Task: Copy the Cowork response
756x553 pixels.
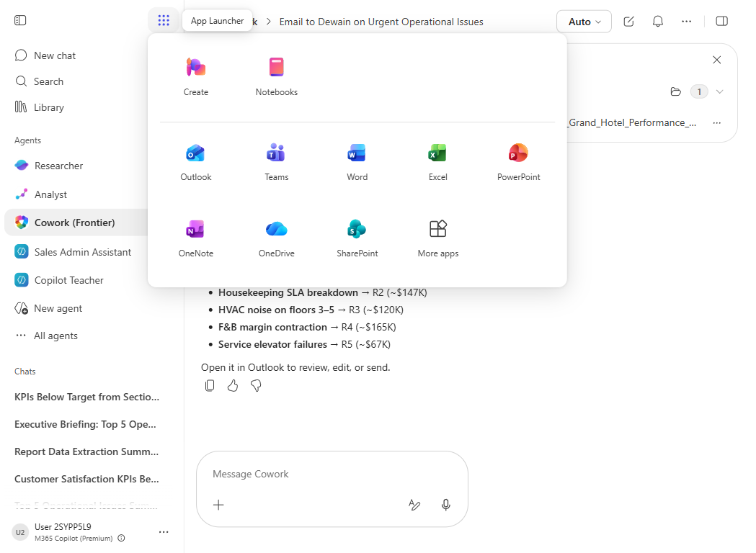Action: (x=210, y=386)
